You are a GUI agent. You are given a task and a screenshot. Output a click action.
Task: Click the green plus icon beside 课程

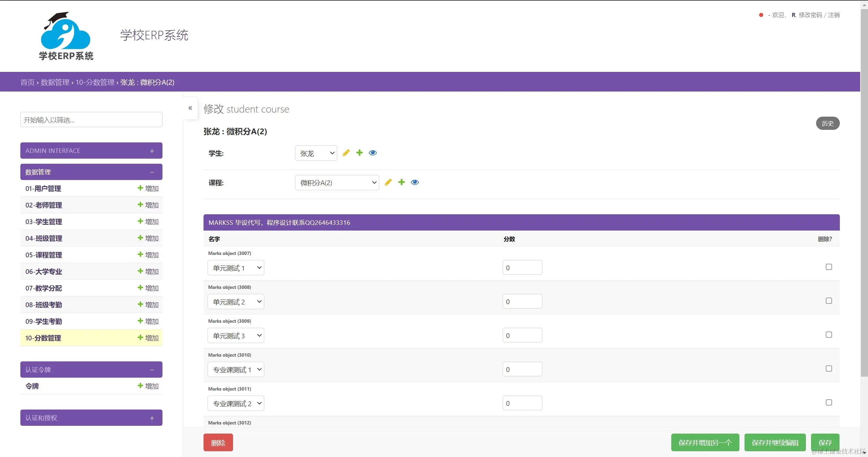(x=402, y=182)
